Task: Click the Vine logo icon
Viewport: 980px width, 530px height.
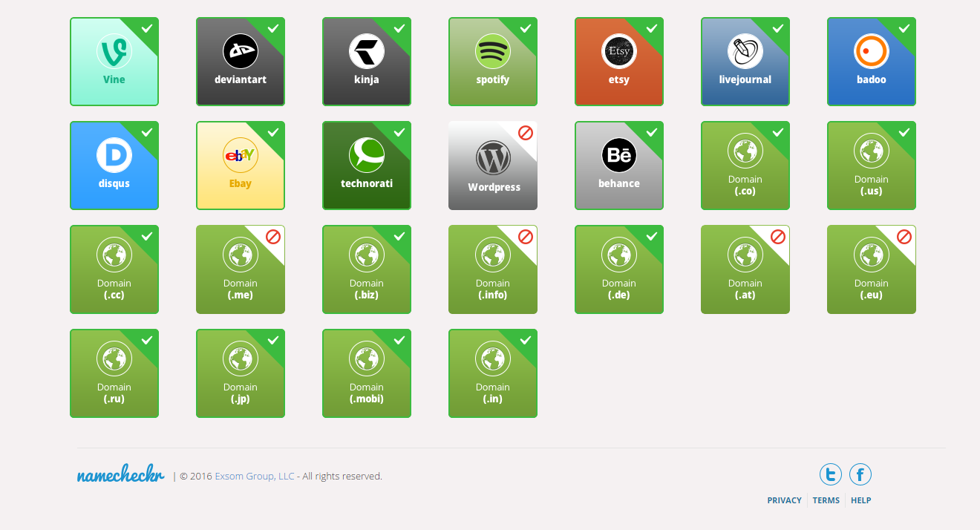Action: click(114, 51)
